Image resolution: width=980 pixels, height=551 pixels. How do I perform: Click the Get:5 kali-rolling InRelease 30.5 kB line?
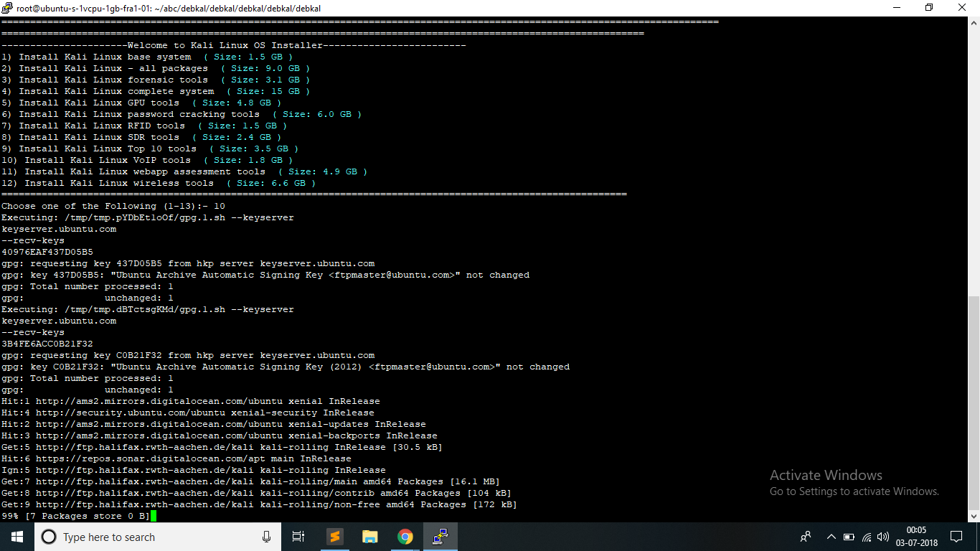[222, 447]
